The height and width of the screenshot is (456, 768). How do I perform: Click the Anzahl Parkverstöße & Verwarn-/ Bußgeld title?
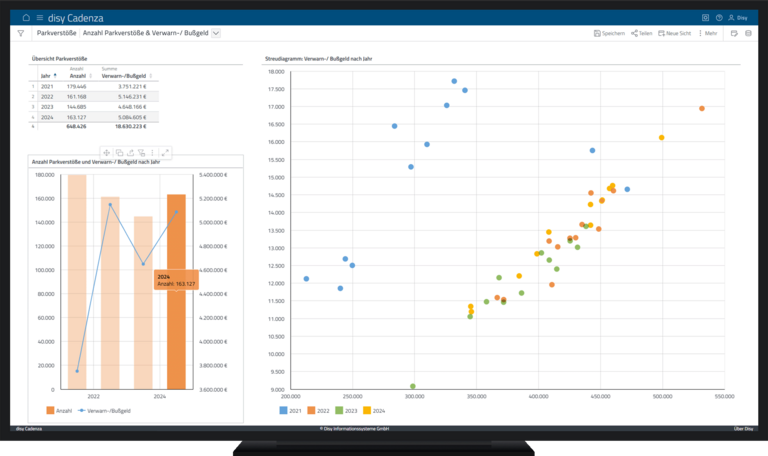pyautogui.click(x=145, y=33)
